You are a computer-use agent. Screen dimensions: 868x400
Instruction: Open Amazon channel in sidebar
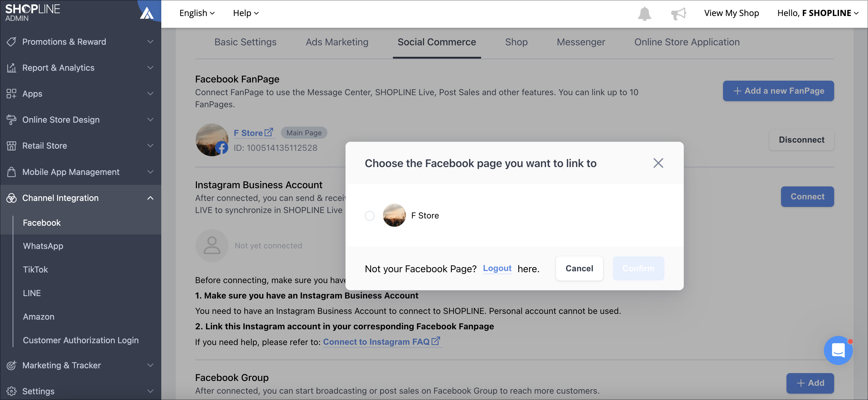click(38, 317)
